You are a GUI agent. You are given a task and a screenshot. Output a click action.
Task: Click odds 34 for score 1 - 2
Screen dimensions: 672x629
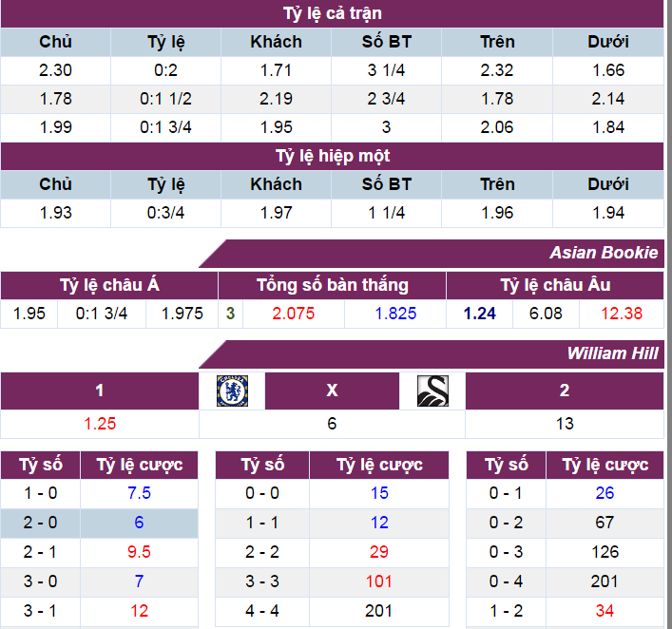pyautogui.click(x=605, y=611)
